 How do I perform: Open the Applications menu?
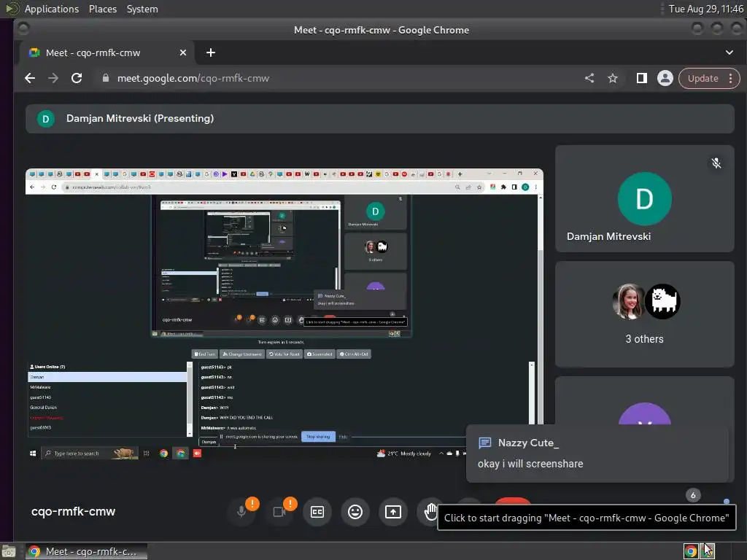click(52, 9)
